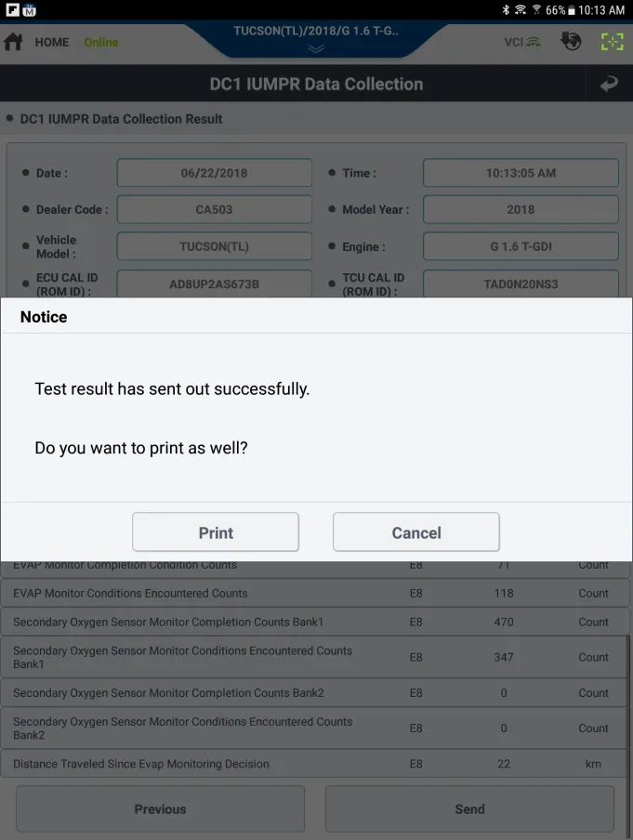Click the back arrow icon in title bar

[x=609, y=84]
